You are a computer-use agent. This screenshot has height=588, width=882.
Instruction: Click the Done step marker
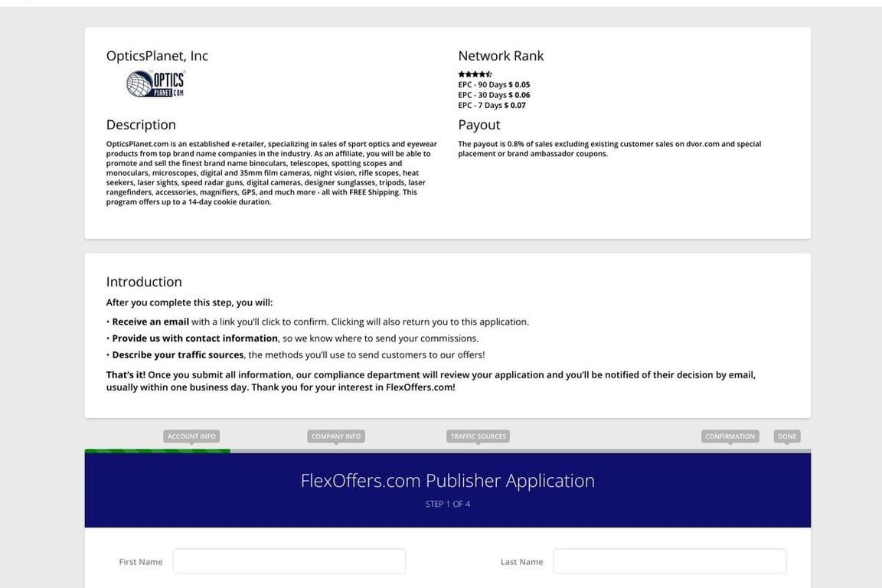pyautogui.click(x=786, y=436)
